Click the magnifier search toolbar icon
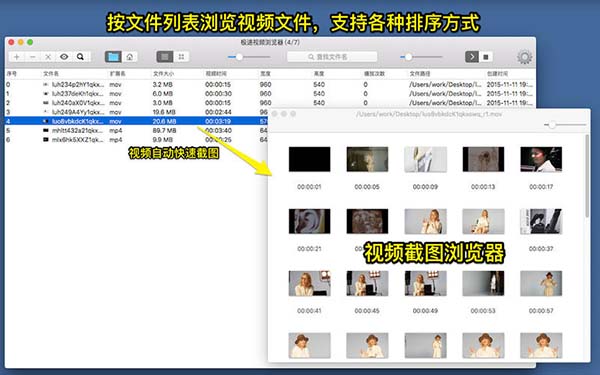Image resolution: width=600 pixels, height=375 pixels. tap(80, 57)
